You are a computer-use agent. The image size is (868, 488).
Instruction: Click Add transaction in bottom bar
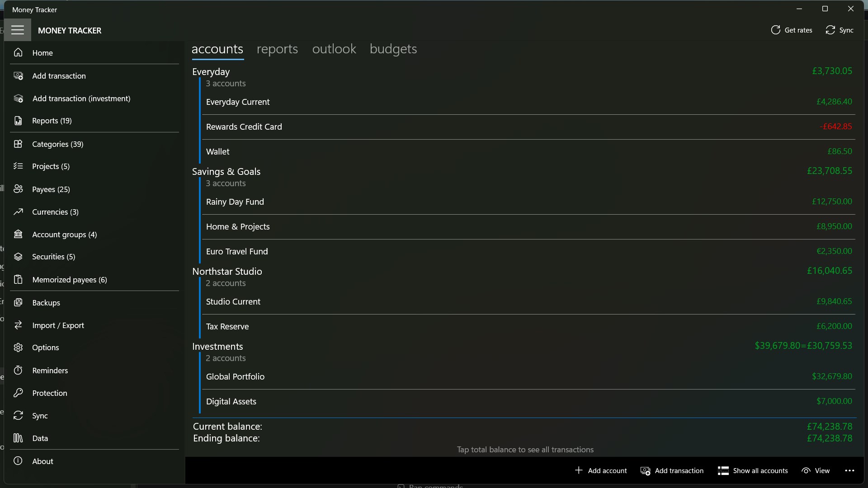pyautogui.click(x=672, y=471)
